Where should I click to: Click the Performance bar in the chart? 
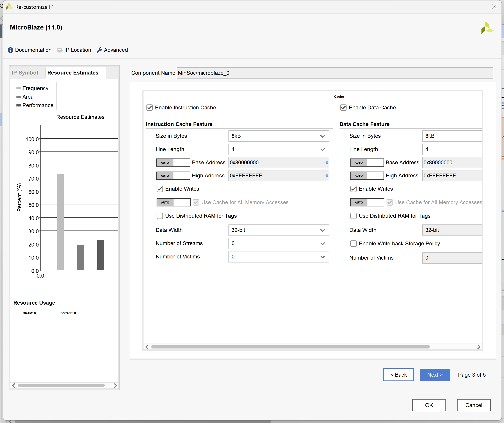(x=100, y=255)
